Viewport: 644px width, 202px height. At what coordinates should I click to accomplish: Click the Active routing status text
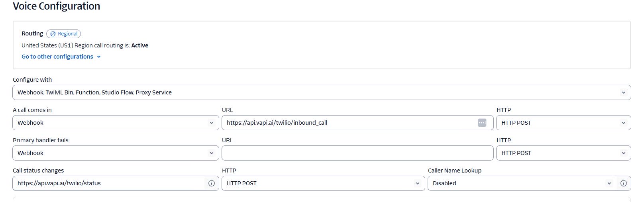coord(139,45)
